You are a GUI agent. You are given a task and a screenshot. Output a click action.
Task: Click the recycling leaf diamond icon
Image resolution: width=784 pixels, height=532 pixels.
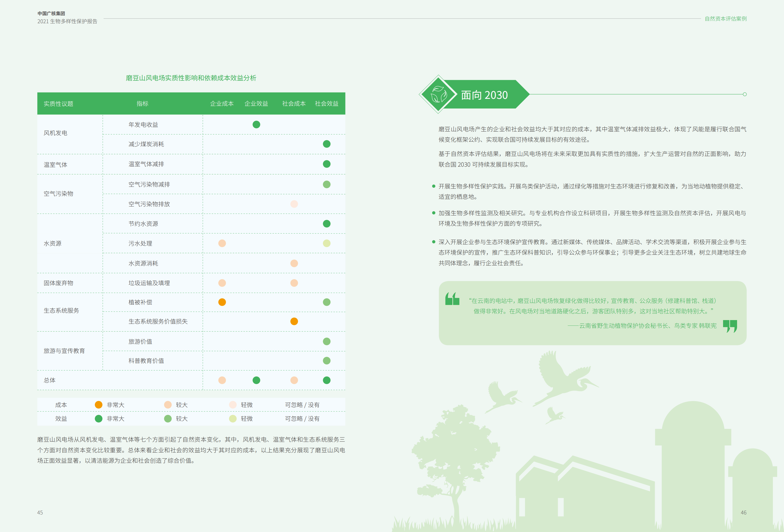pyautogui.click(x=439, y=94)
